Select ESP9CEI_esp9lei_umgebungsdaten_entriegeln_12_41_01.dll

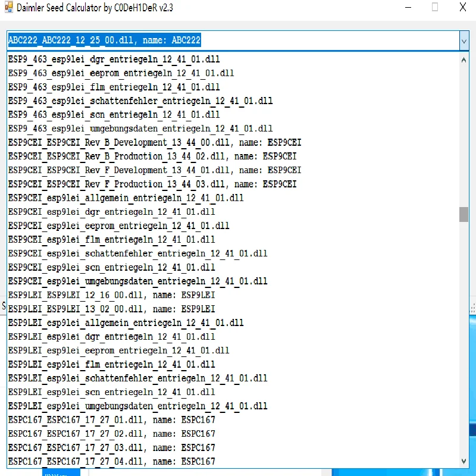coord(233,281)
